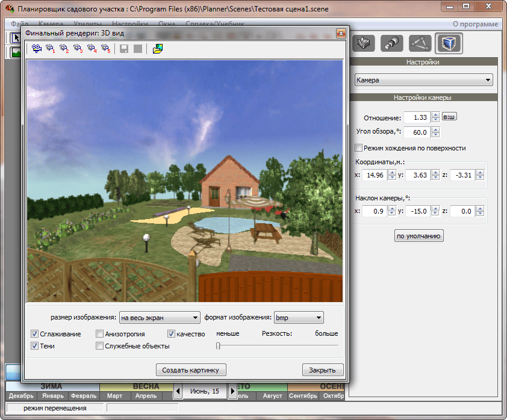Select camera preset 1 icon
This screenshot has height=420, width=507.
(51, 49)
